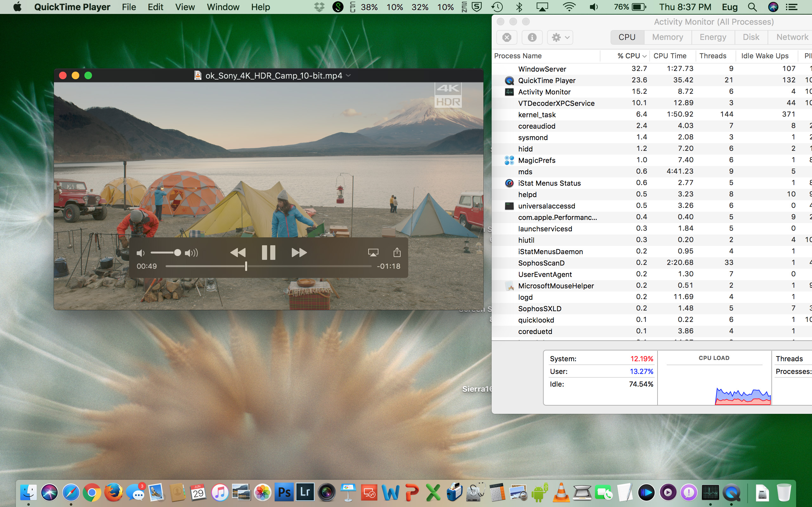Pause the video playback

[x=268, y=253]
